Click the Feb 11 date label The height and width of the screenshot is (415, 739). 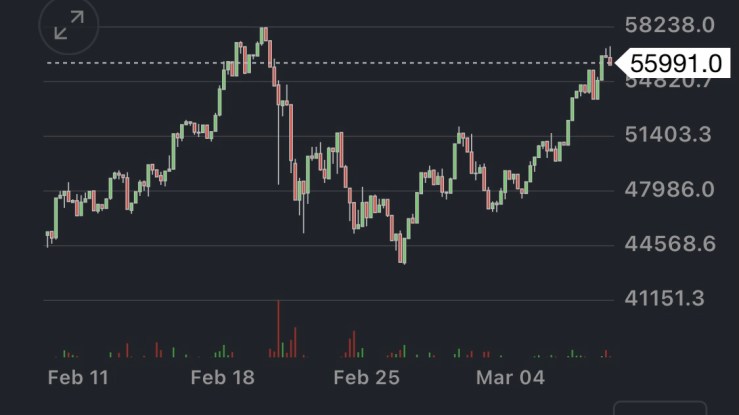click(78, 377)
